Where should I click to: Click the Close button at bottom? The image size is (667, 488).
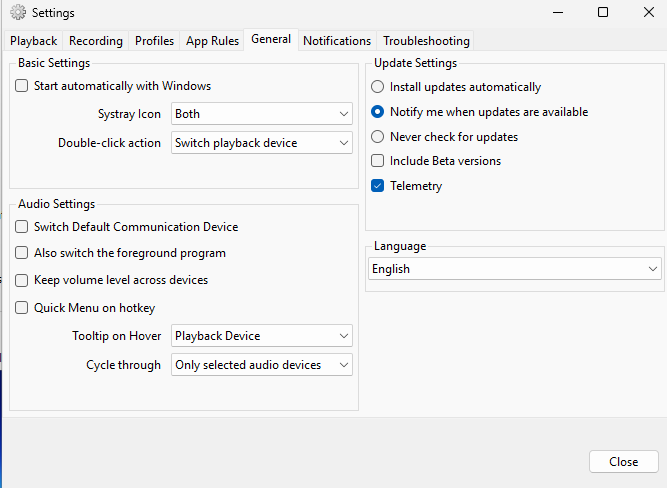click(x=624, y=462)
